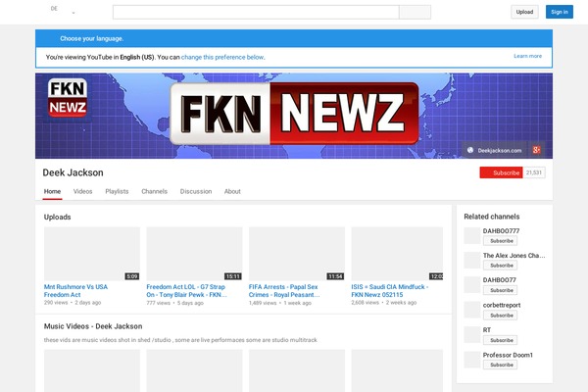Click the Related channels heading

pyautogui.click(x=492, y=217)
